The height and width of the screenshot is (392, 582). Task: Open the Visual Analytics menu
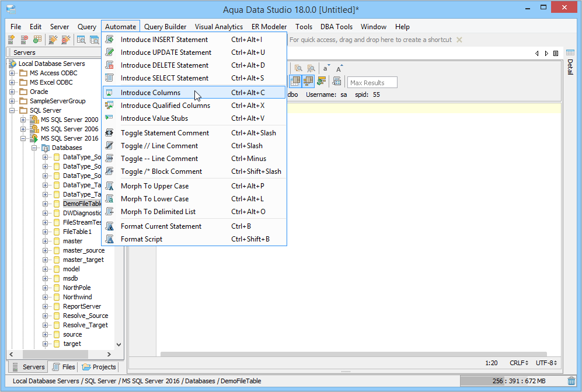click(x=219, y=27)
